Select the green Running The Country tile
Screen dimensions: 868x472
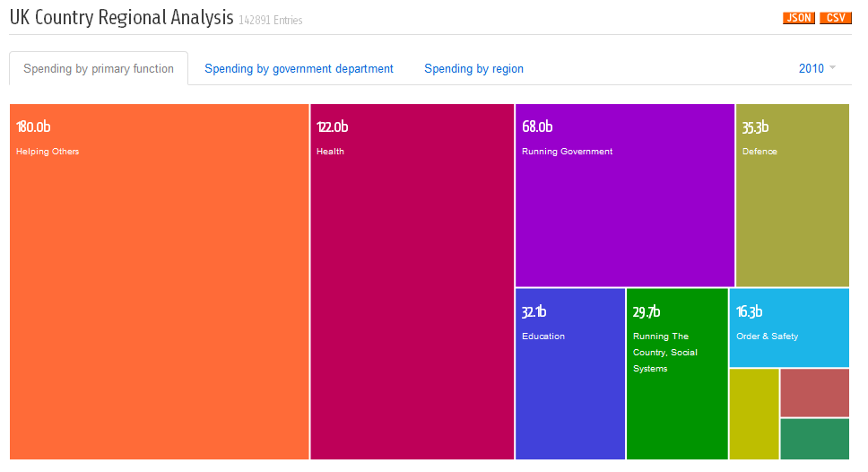click(x=677, y=374)
